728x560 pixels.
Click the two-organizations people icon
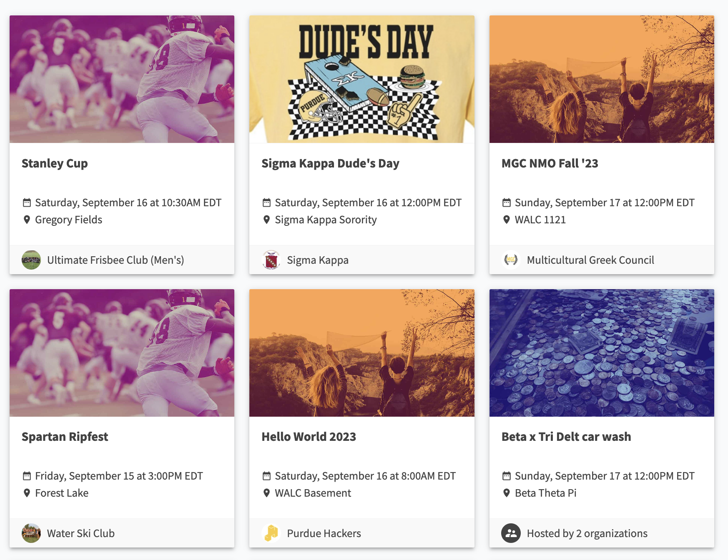click(511, 533)
